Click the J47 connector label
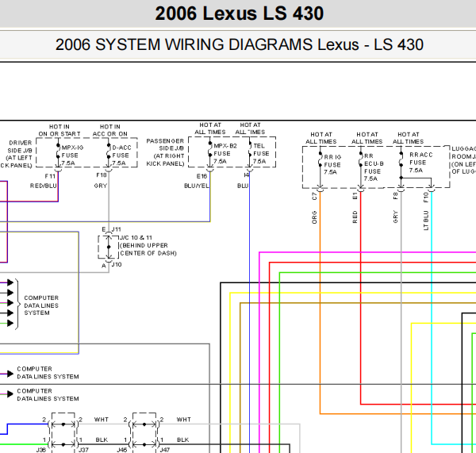 pos(164,450)
